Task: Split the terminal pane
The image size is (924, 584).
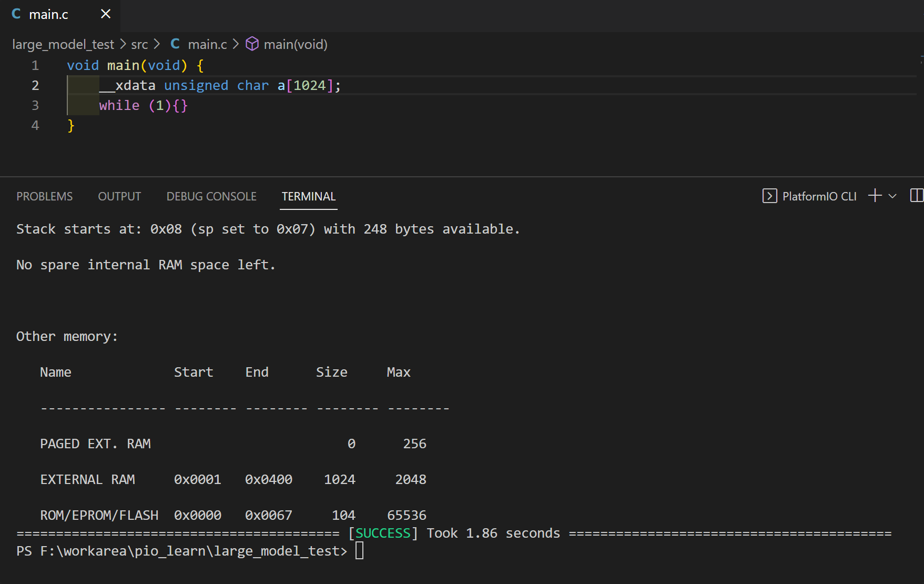Action: [x=917, y=196]
